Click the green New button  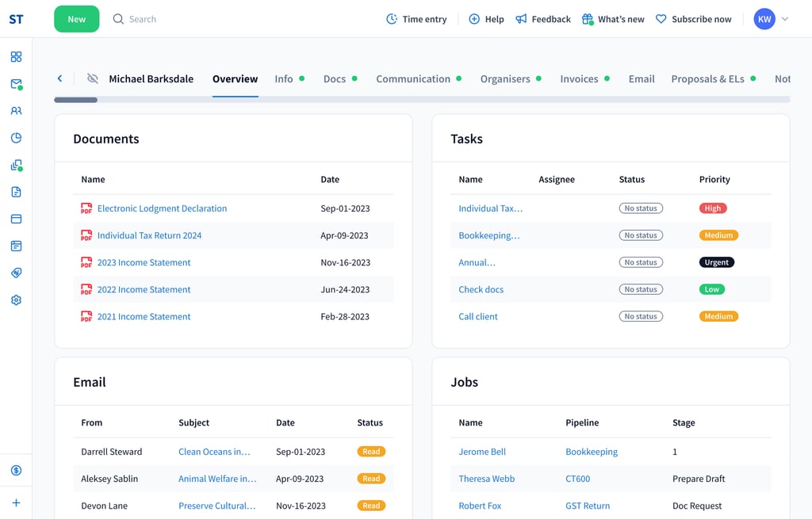77,19
